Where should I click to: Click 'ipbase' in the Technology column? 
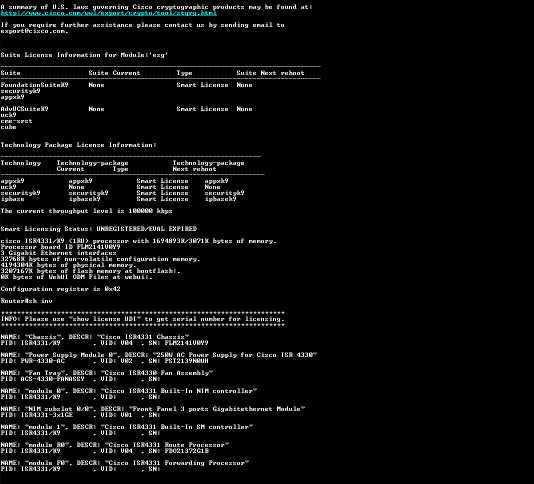point(13,199)
